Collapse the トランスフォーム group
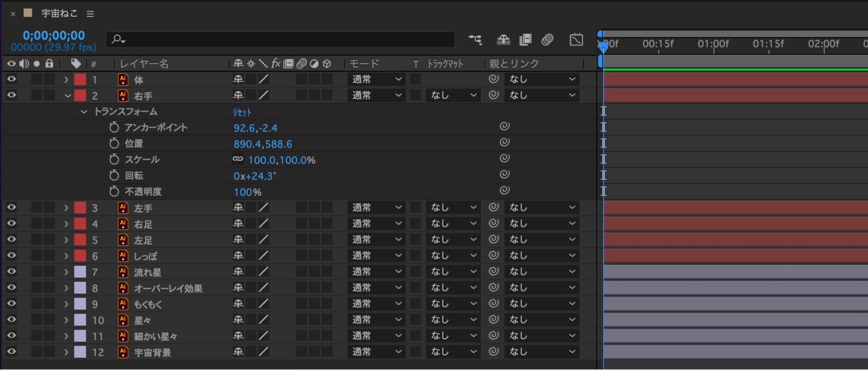 [84, 112]
